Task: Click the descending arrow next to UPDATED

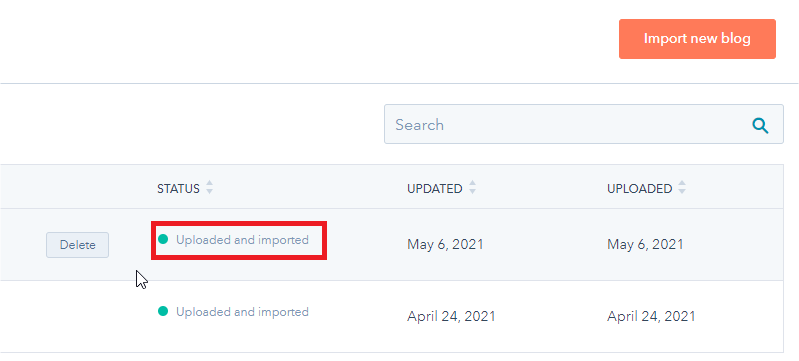Action: tap(472, 192)
